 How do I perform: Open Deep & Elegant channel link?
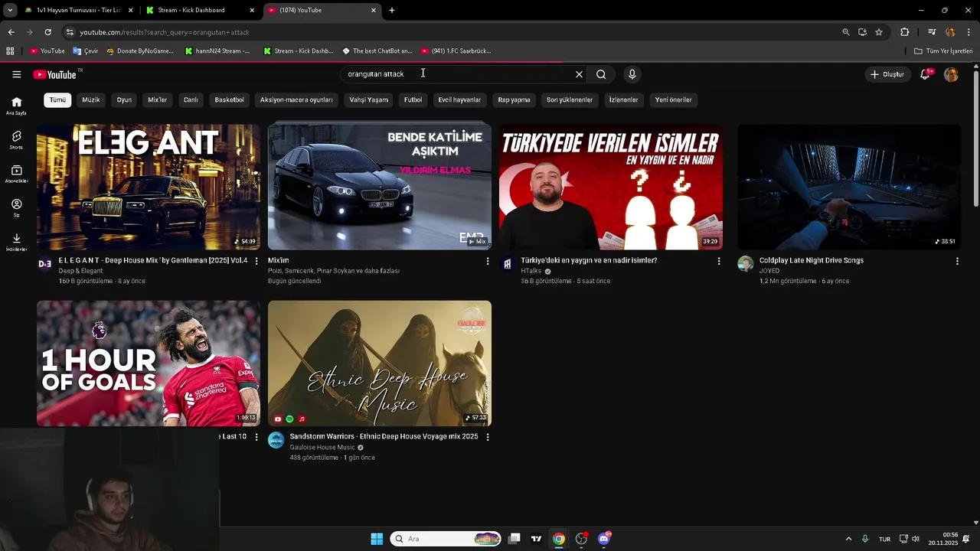pos(80,271)
